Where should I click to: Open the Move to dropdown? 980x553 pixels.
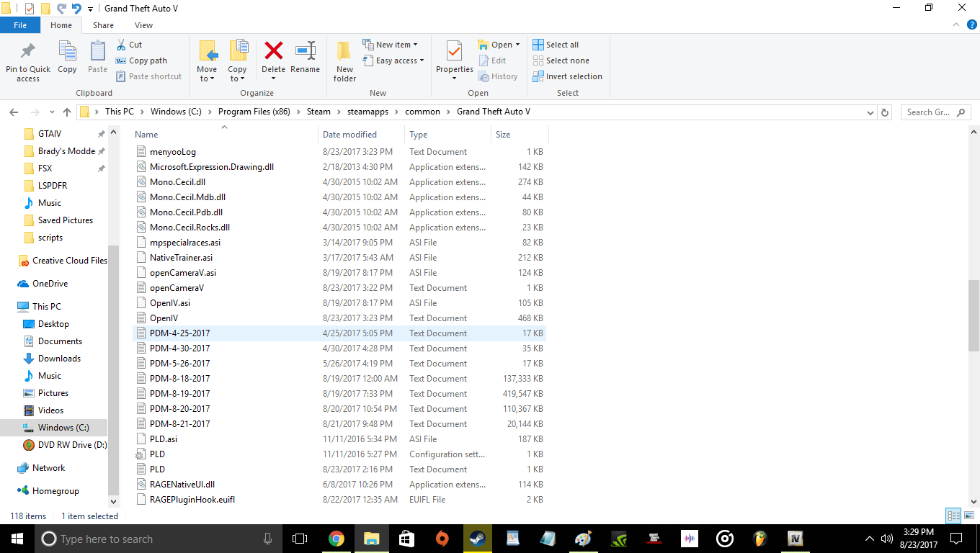pyautogui.click(x=207, y=74)
